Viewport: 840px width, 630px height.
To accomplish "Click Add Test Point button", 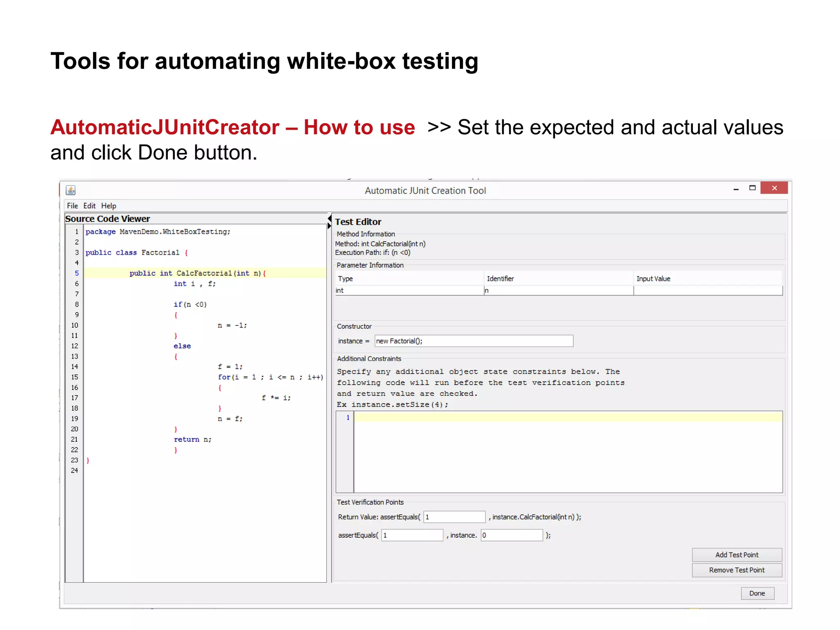I will [x=737, y=555].
